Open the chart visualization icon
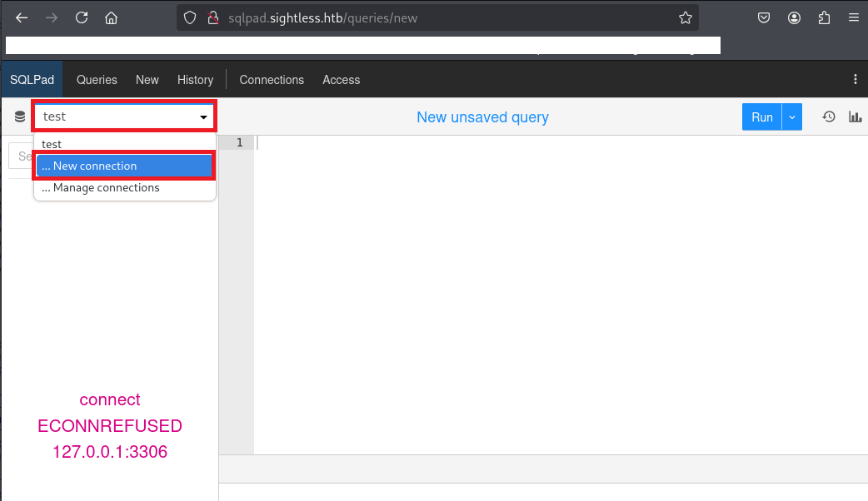Image resolution: width=868 pixels, height=501 pixels. pyautogui.click(x=855, y=117)
